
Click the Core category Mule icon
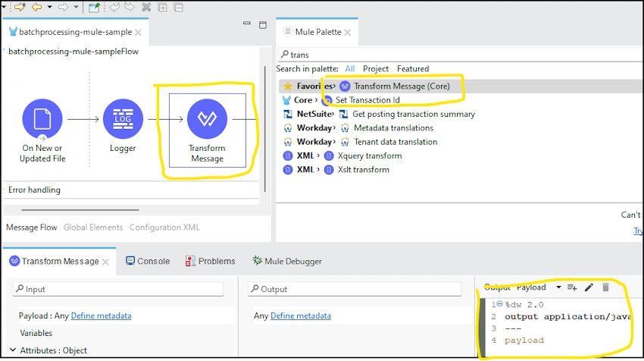pos(286,100)
